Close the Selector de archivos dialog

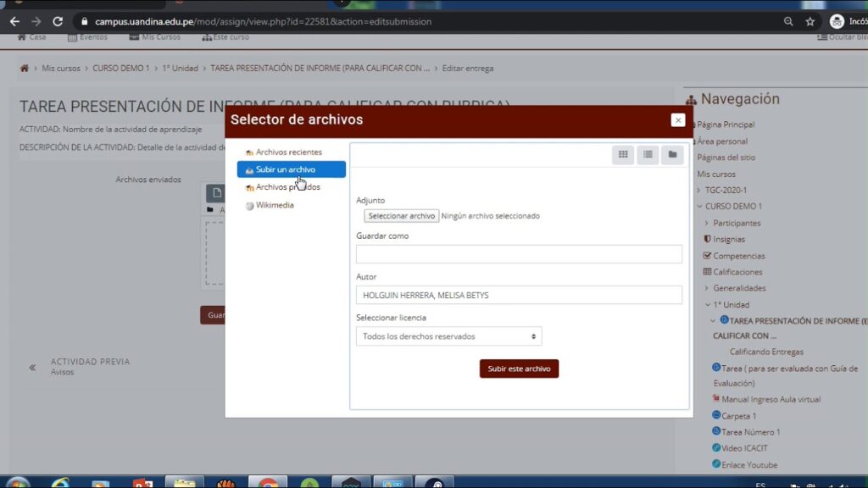[677, 120]
